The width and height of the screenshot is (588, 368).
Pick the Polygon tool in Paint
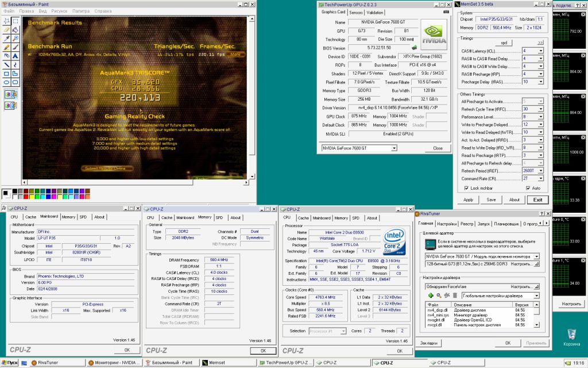coord(15,73)
